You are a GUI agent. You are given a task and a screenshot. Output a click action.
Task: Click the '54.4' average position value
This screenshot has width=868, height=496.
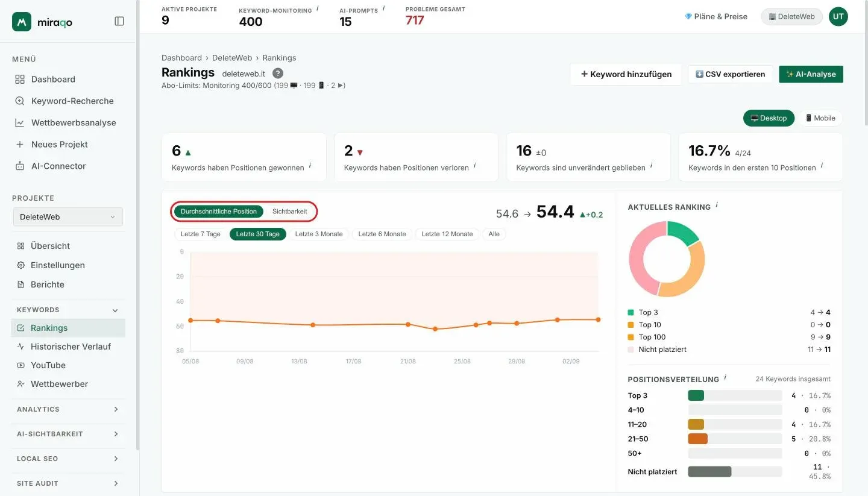point(555,212)
